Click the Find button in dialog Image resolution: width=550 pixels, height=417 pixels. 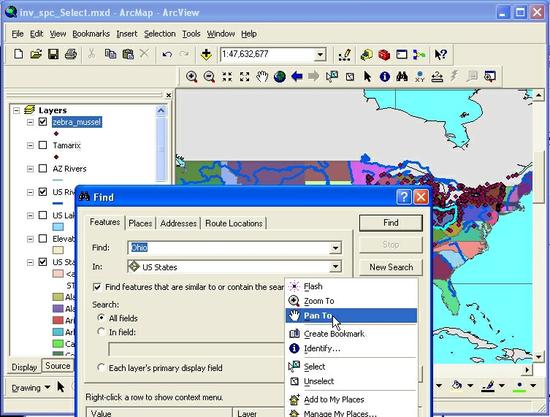click(391, 223)
